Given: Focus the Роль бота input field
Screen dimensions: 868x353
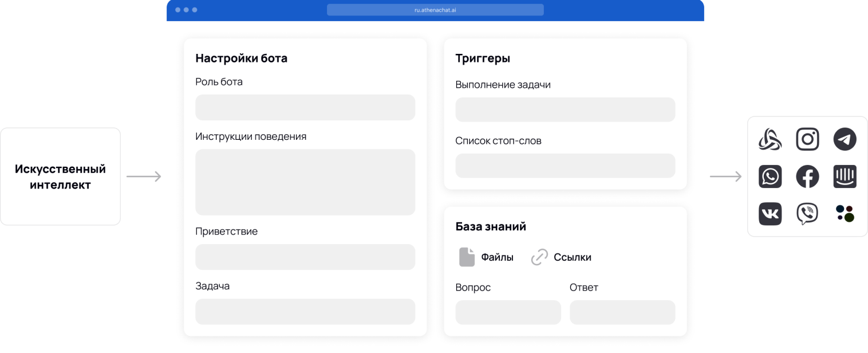Looking at the screenshot, I should [305, 107].
